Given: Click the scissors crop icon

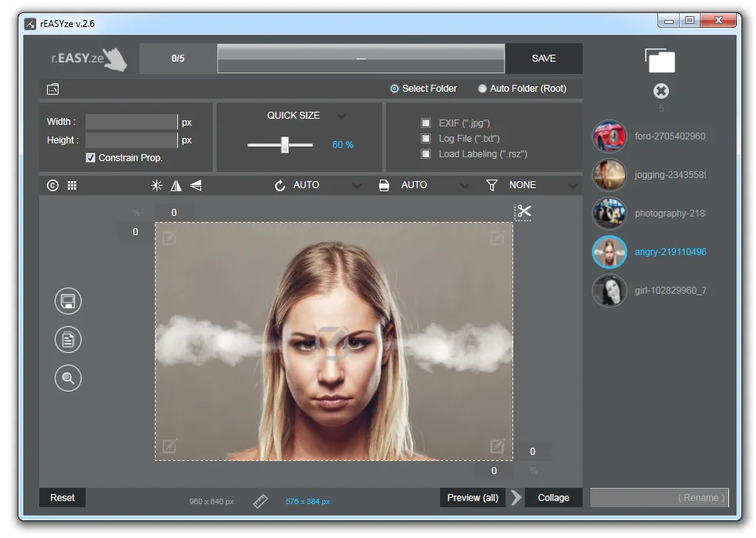Looking at the screenshot, I should click(523, 212).
